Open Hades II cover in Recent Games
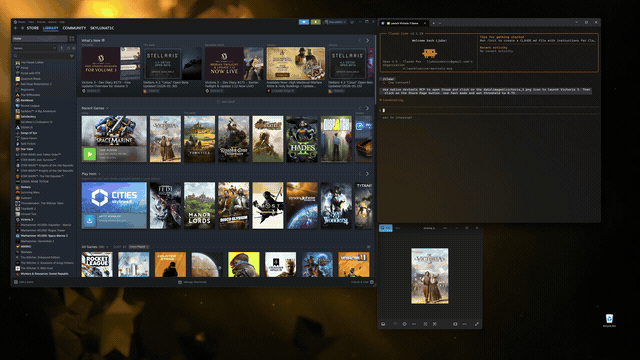 302,139
